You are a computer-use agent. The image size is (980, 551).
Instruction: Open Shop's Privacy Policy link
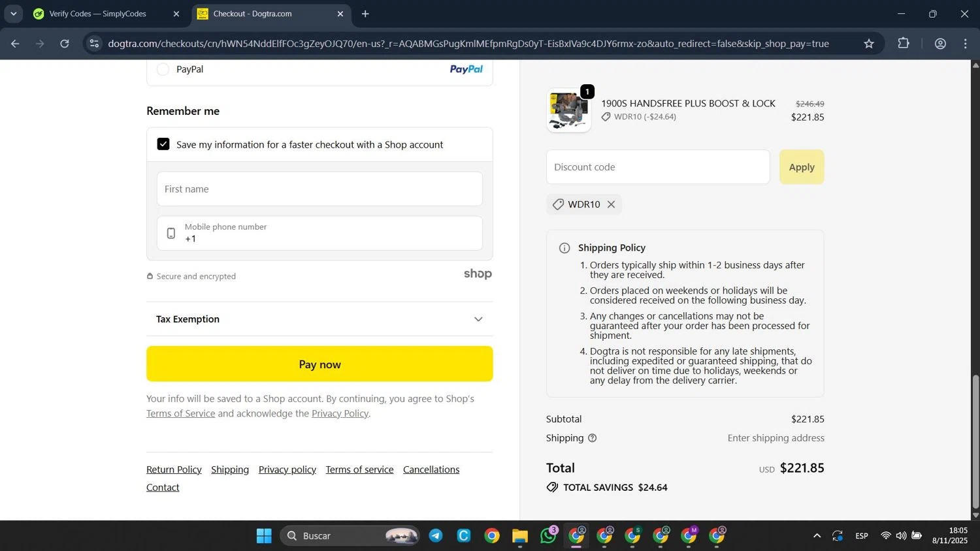tap(340, 413)
